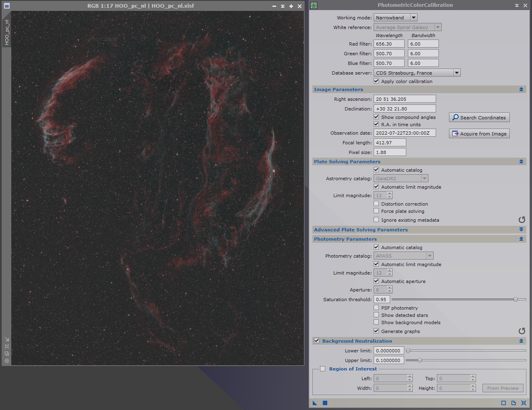Open the process documentation browser icon
The image size is (532, 410).
(513, 403)
